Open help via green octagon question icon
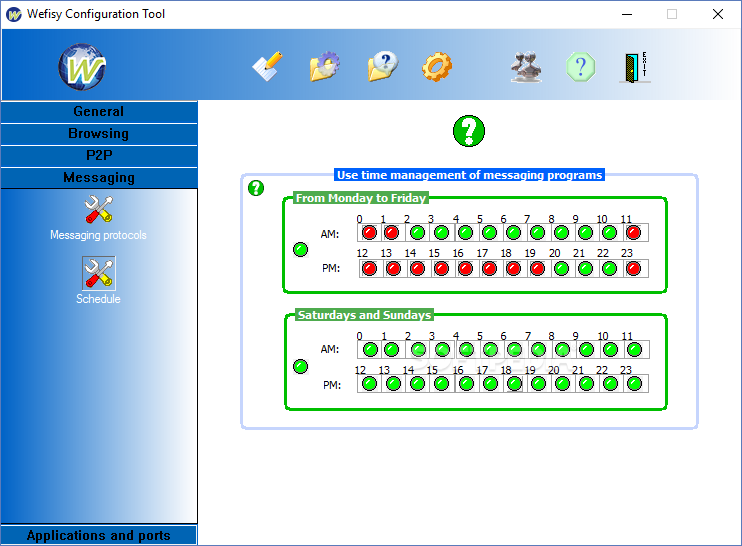The width and height of the screenshot is (742, 546). point(581,67)
